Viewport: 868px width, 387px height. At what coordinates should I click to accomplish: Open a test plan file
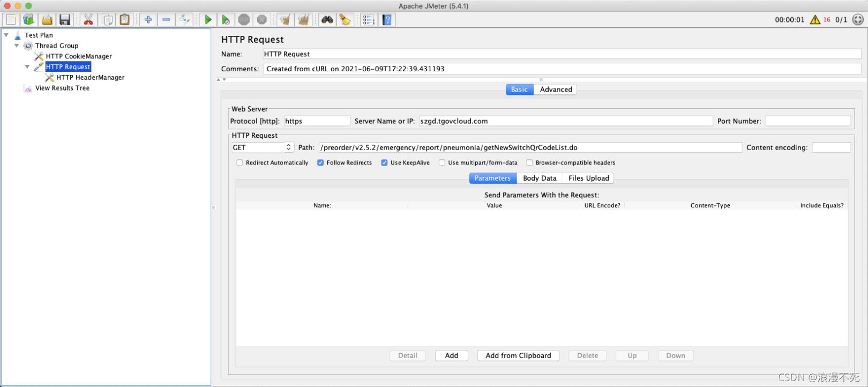click(47, 20)
